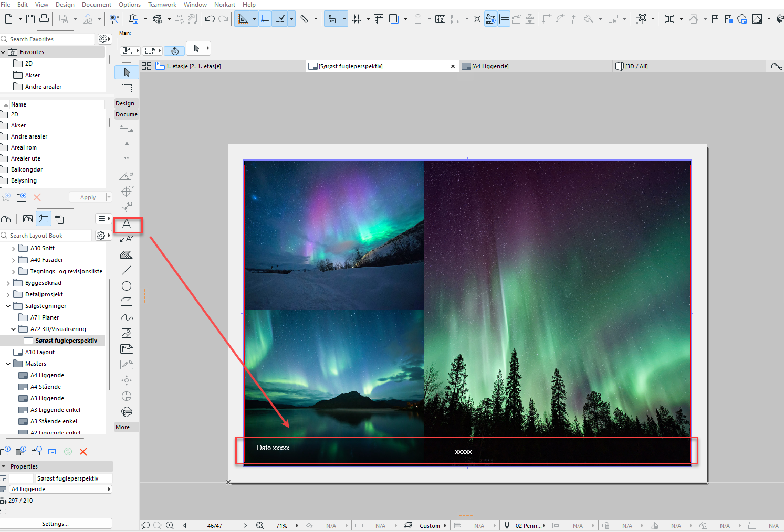Choose the Fill hatch tool
Viewport: 784px width, 532px height.
click(x=127, y=255)
